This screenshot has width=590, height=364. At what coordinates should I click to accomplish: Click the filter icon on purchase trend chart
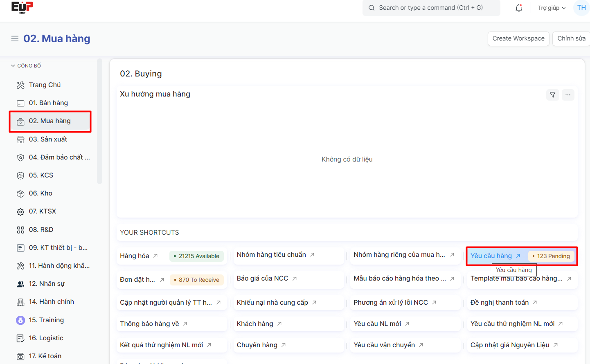click(x=552, y=95)
